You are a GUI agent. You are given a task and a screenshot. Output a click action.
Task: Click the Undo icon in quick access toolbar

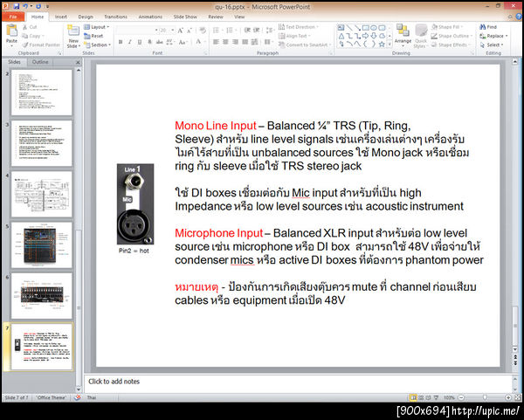click(25, 6)
